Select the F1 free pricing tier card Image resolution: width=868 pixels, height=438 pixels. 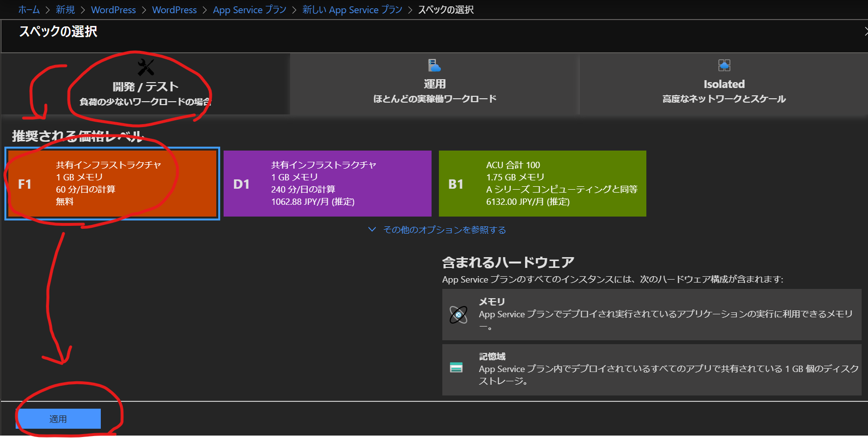[112, 184]
